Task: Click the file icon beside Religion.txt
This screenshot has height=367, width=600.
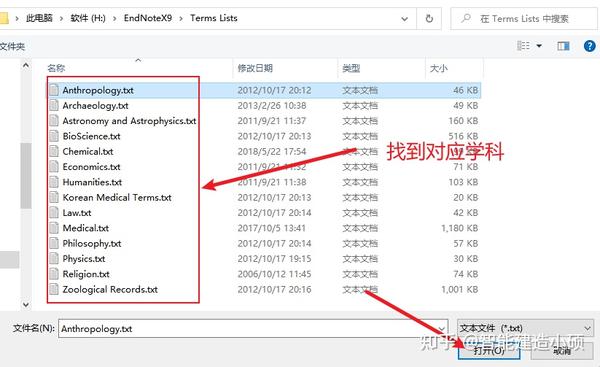Action: [54, 274]
